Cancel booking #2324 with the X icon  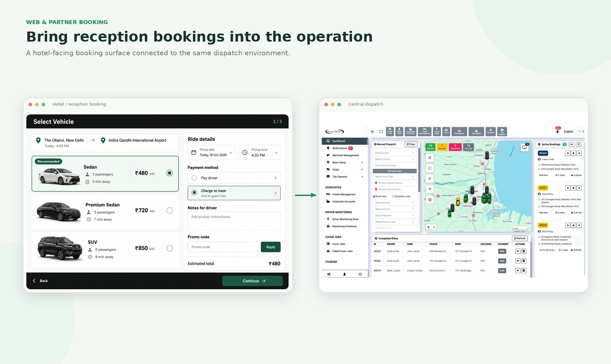click(x=579, y=153)
